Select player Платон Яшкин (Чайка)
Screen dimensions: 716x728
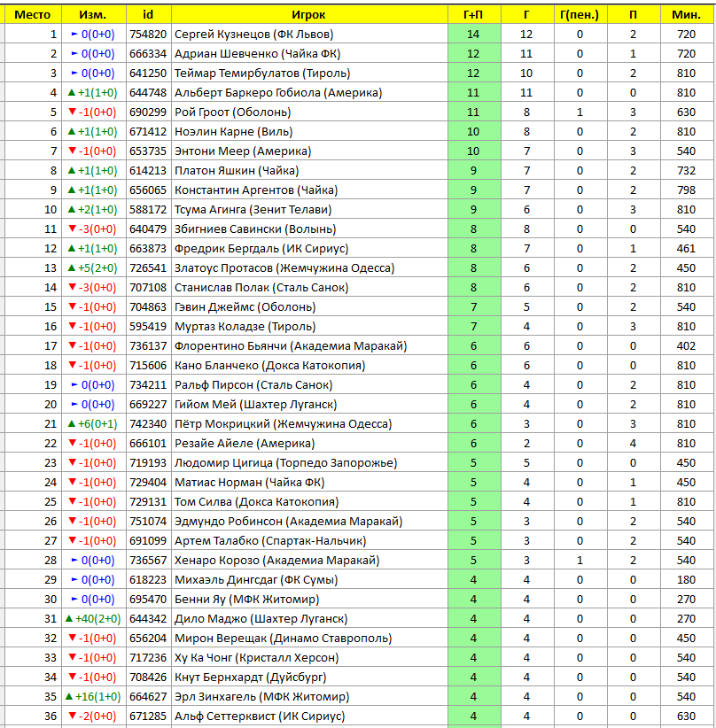pyautogui.click(x=237, y=171)
